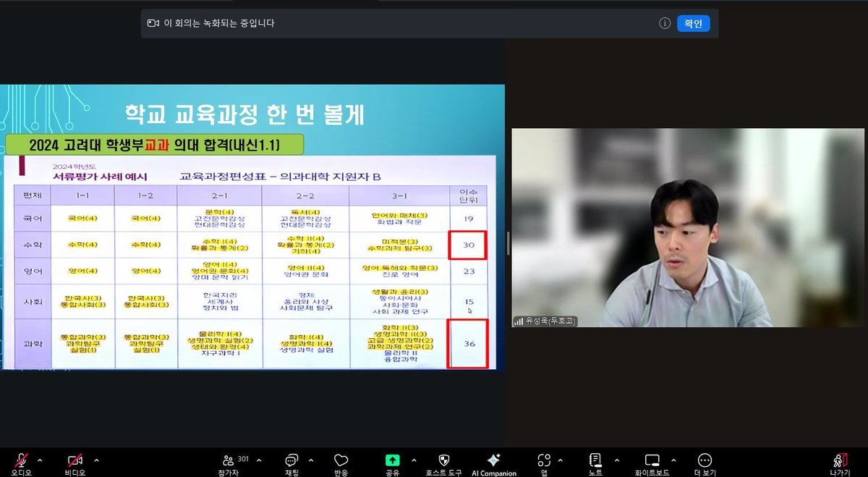Click the green 공유 share screen icon
The width and height of the screenshot is (868, 477).
(x=392, y=460)
